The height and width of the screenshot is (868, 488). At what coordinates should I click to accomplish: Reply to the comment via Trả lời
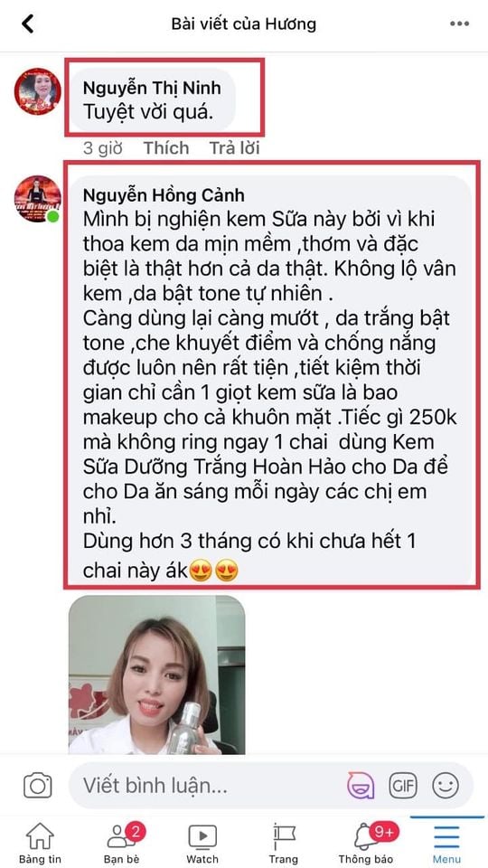[x=234, y=147]
